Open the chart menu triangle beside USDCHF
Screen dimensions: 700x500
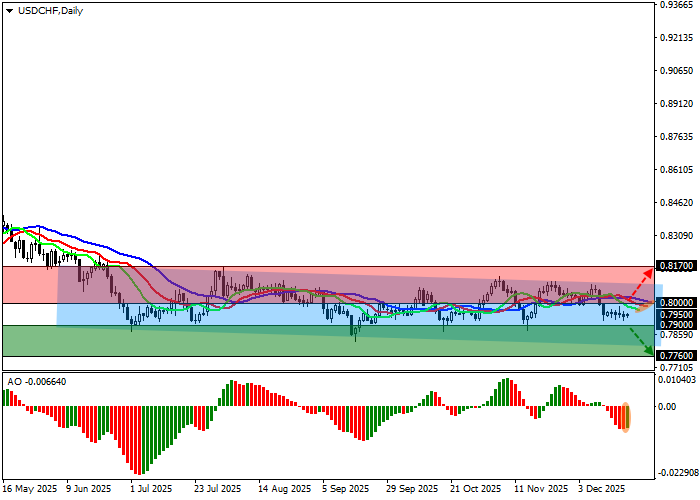click(9, 11)
